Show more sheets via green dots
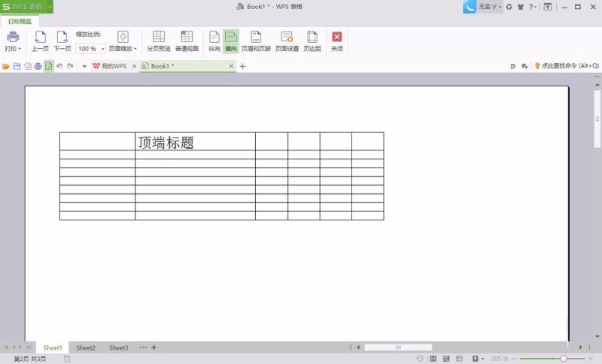The height and width of the screenshot is (364, 602). [x=143, y=347]
